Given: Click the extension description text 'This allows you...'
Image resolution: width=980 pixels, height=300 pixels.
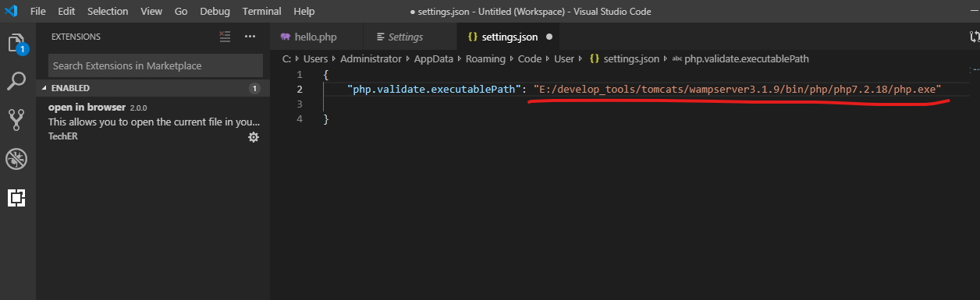Looking at the screenshot, I should [x=154, y=122].
